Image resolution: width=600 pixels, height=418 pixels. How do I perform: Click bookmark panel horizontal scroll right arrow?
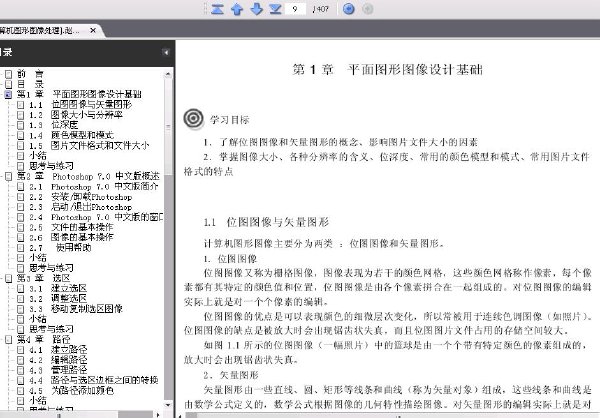(158, 415)
